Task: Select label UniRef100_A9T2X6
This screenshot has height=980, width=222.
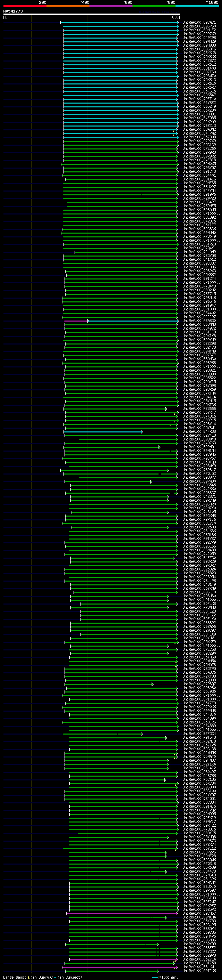Action: [x=199, y=971]
